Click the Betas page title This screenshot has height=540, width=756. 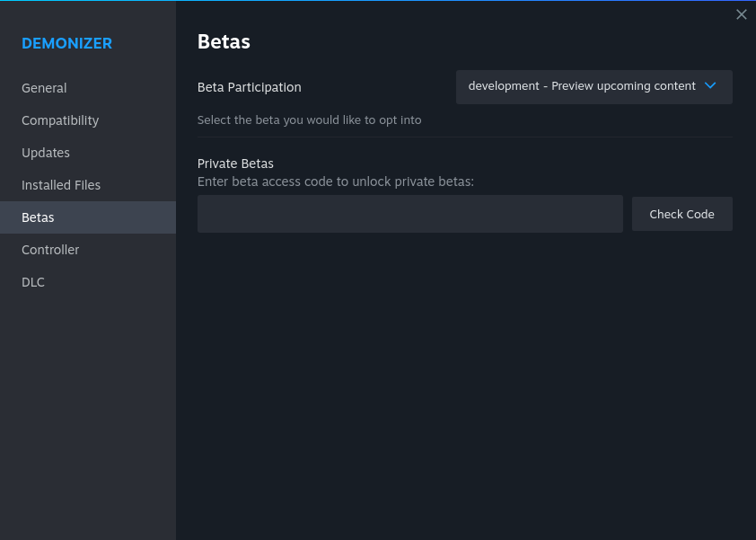[223, 41]
